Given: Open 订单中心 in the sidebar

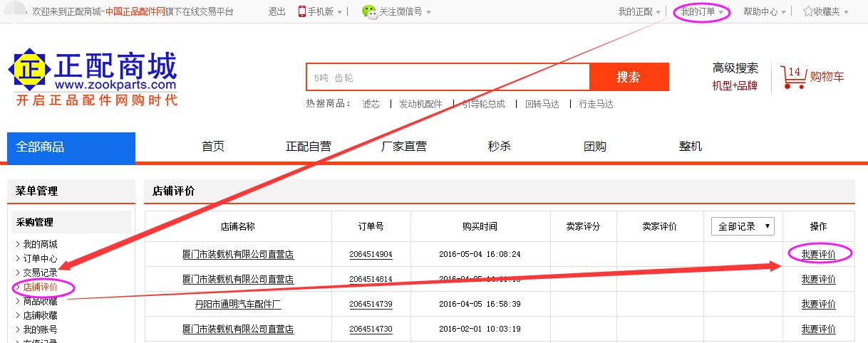Looking at the screenshot, I should click(x=41, y=258).
